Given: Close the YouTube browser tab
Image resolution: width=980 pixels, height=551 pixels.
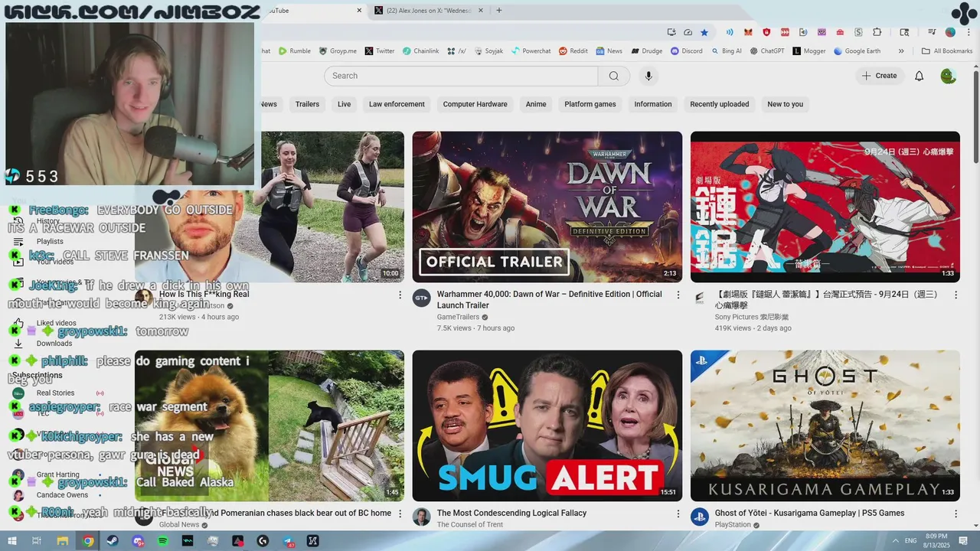Looking at the screenshot, I should tap(359, 11).
